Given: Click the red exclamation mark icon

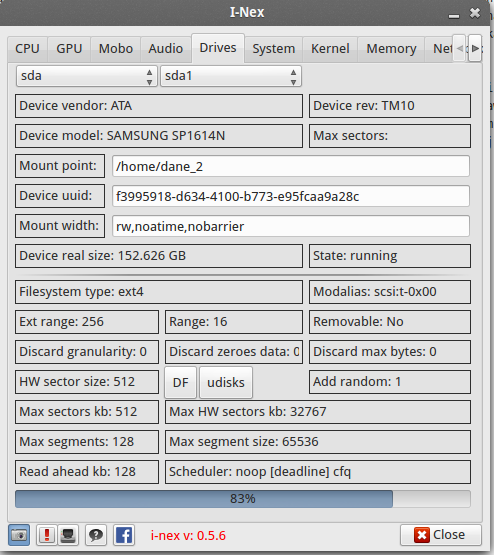Looking at the screenshot, I should [47, 535].
